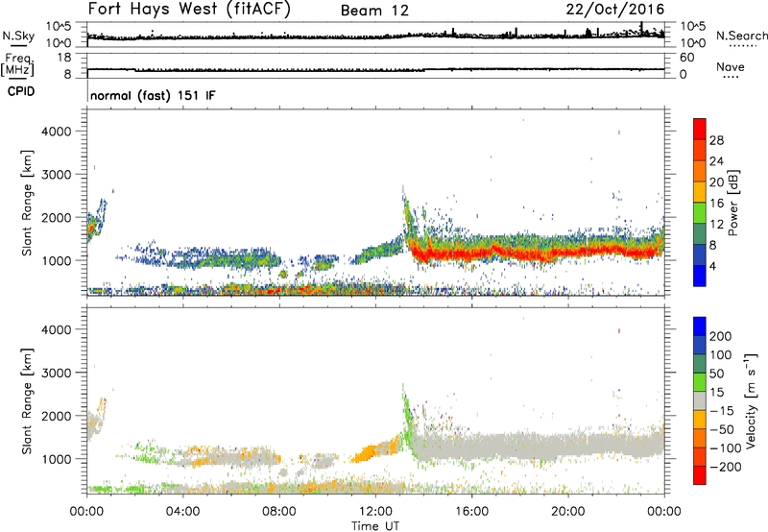Select the "Power [dB]" color bar title

click(733, 203)
